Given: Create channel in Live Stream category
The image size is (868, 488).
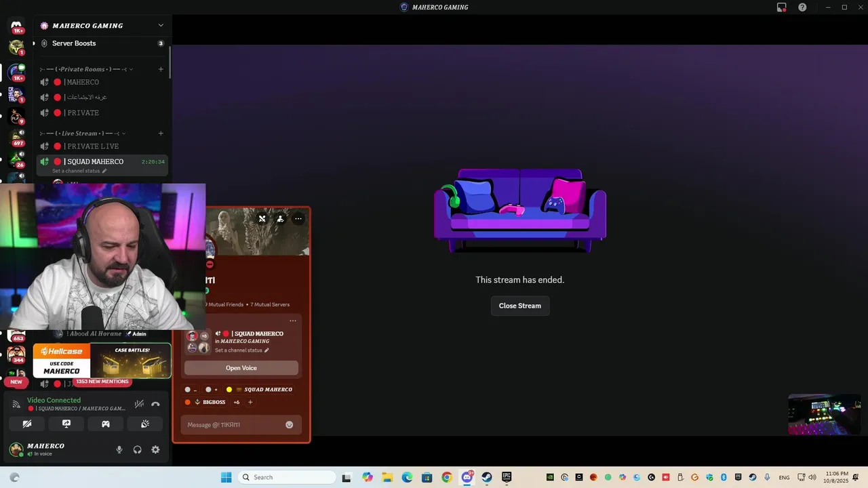Looking at the screenshot, I should 161,134.
